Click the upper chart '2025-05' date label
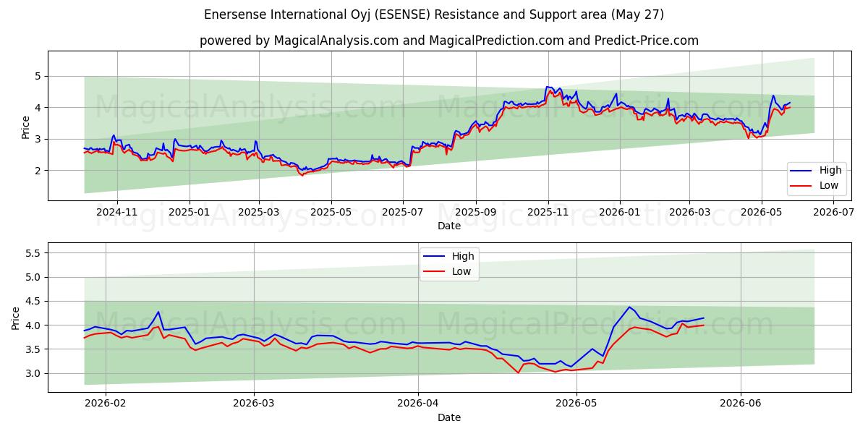This screenshot has width=868, height=434. [331, 213]
